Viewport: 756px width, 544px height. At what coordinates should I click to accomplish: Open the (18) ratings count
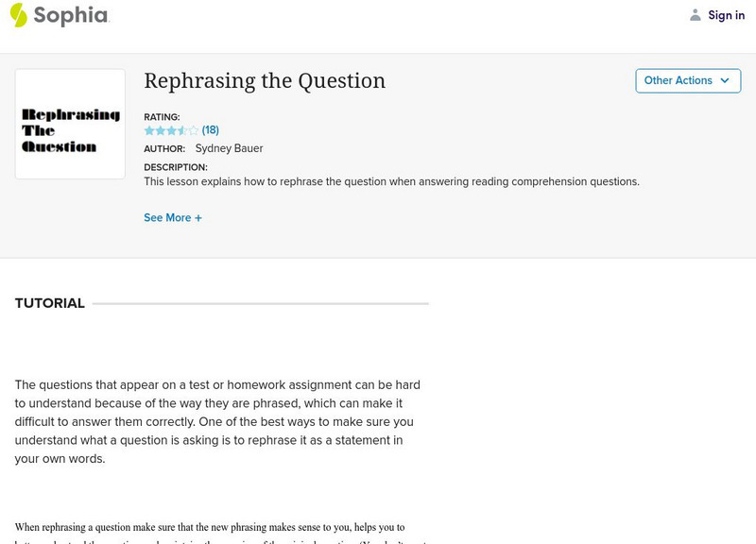pyautogui.click(x=211, y=130)
